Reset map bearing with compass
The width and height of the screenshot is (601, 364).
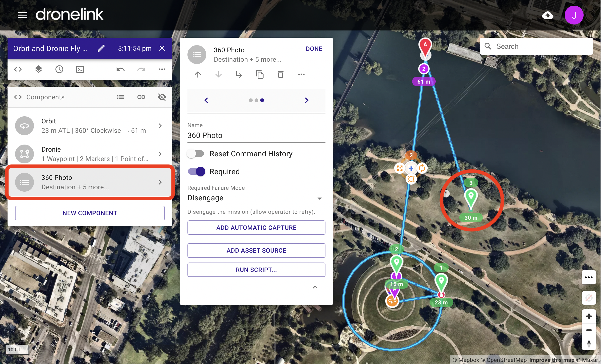tap(589, 344)
